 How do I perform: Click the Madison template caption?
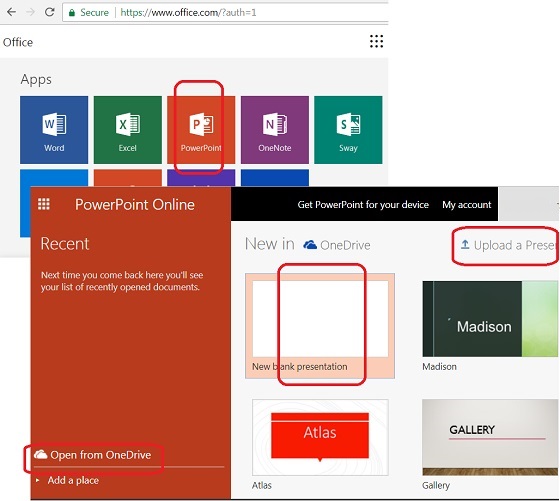tap(439, 367)
